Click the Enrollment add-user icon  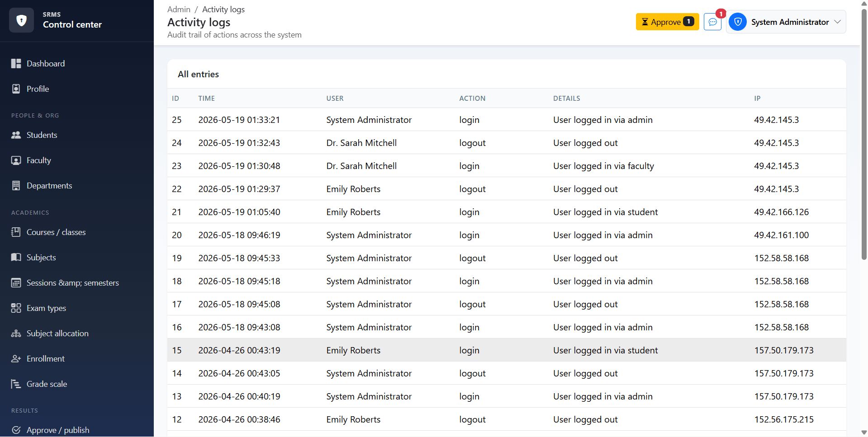point(16,359)
